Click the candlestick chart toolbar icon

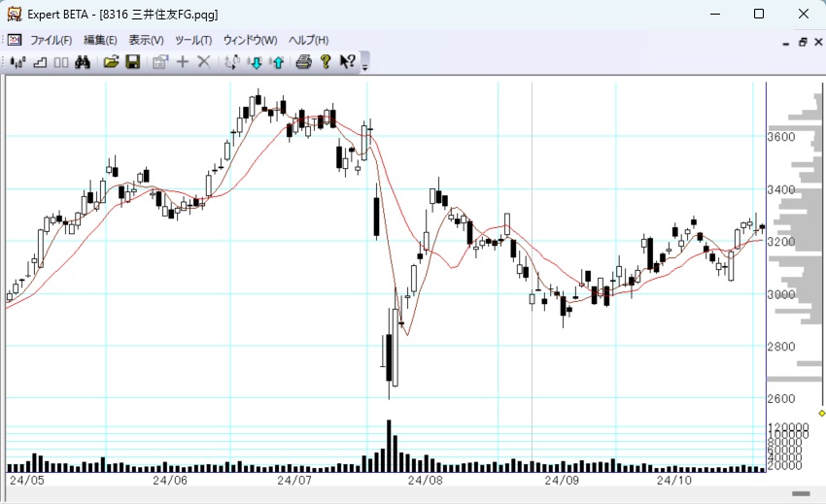(17, 62)
